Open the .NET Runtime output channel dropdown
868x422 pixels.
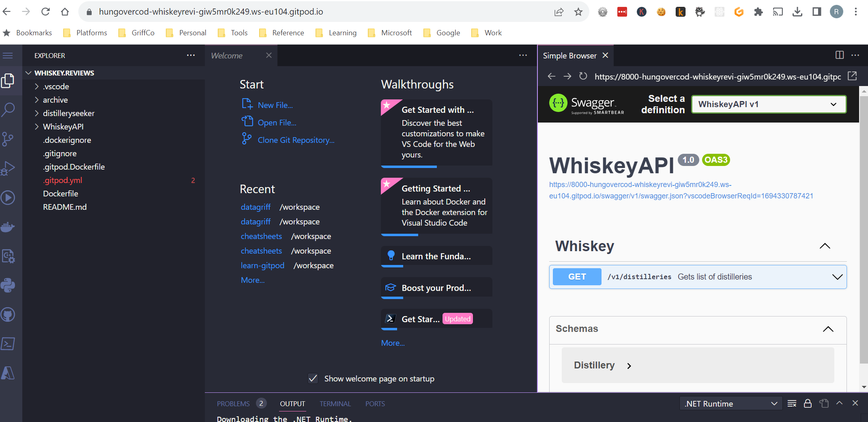click(731, 404)
